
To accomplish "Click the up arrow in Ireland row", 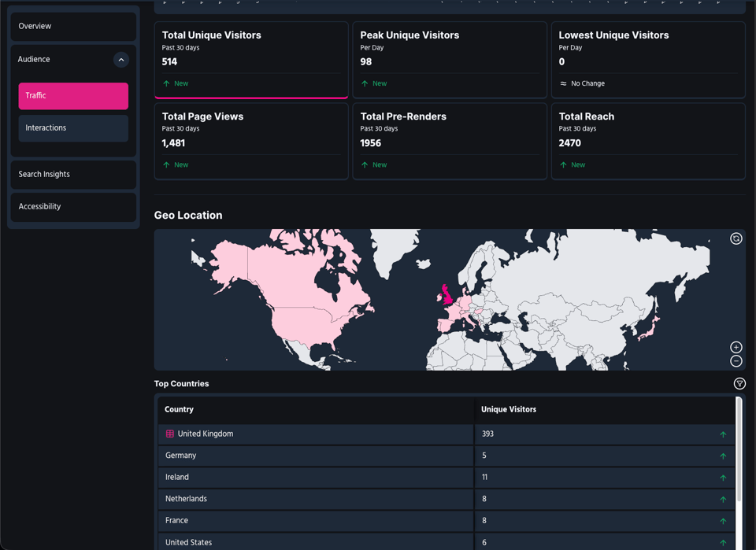I will coord(723,478).
